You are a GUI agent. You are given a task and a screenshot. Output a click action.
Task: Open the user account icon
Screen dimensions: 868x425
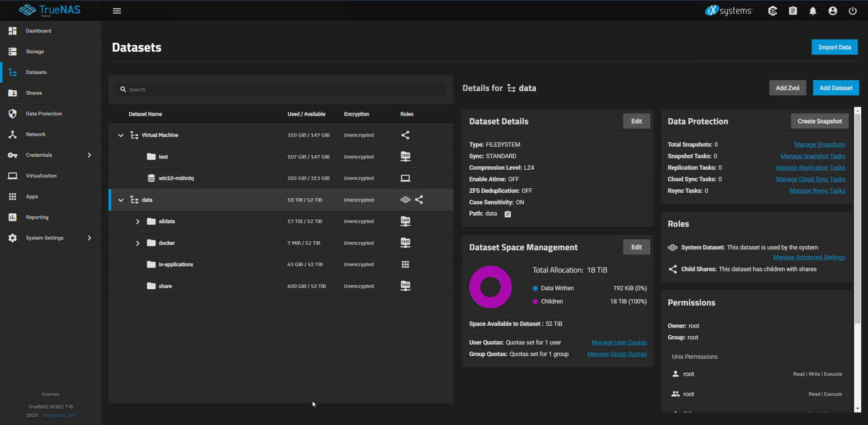(x=833, y=11)
